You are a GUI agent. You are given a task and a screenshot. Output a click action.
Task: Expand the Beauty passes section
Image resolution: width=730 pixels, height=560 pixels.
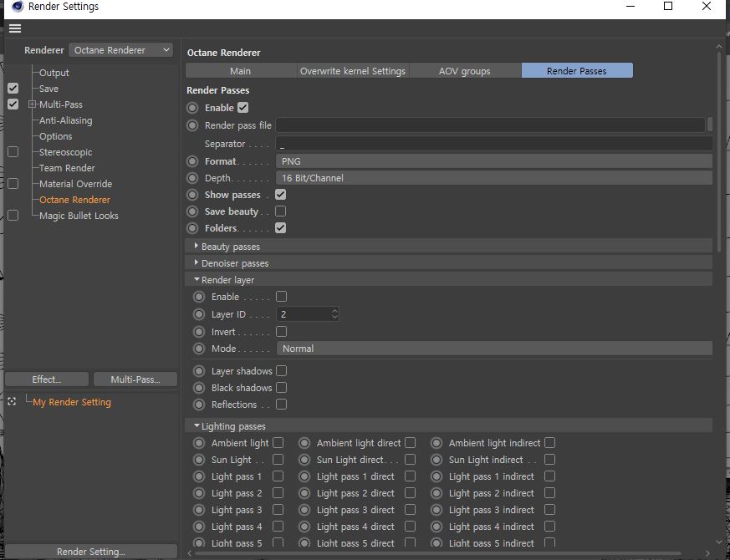197,246
